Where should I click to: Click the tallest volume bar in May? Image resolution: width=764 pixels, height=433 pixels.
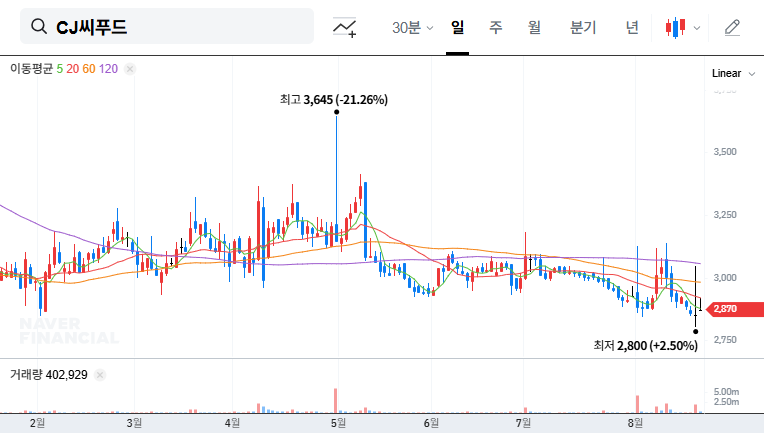click(x=335, y=400)
